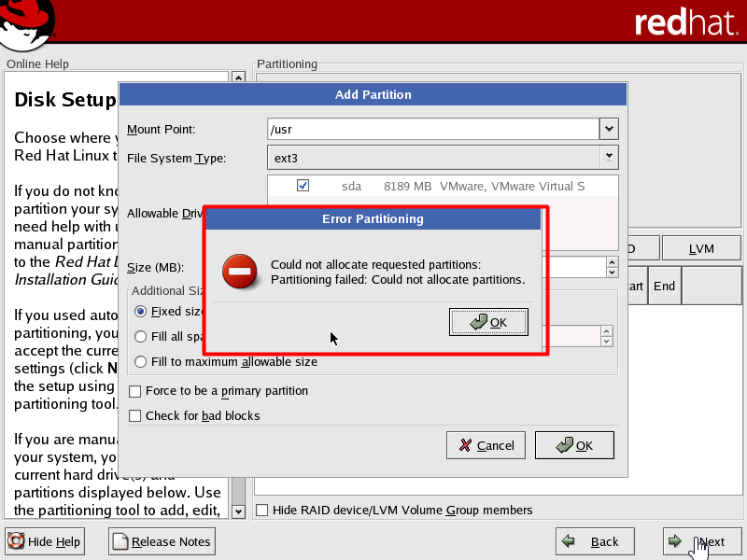The height and width of the screenshot is (560, 747).
Task: Click the Red Hat shadowman logo
Action: 26,24
